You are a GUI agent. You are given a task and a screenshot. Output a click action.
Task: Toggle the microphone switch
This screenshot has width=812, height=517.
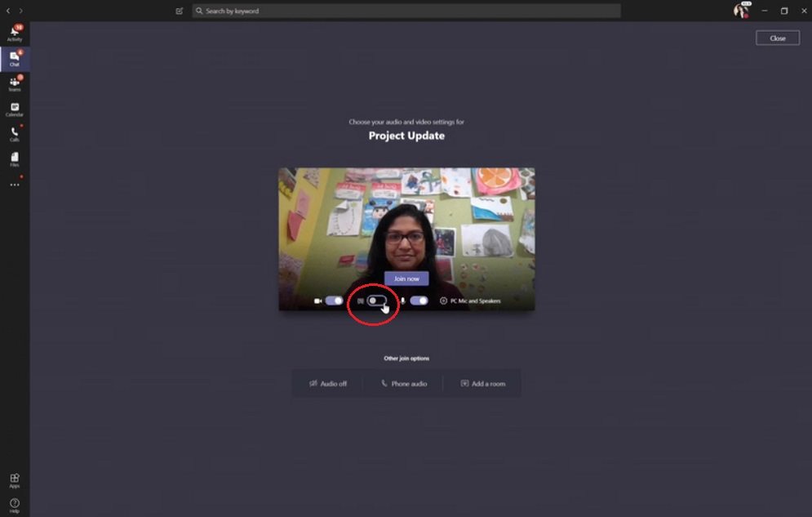419,301
